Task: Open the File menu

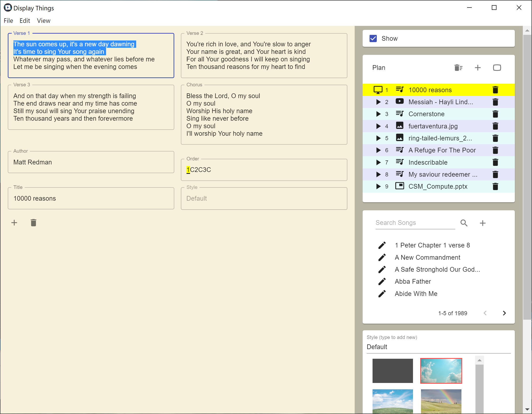Action: [8, 21]
